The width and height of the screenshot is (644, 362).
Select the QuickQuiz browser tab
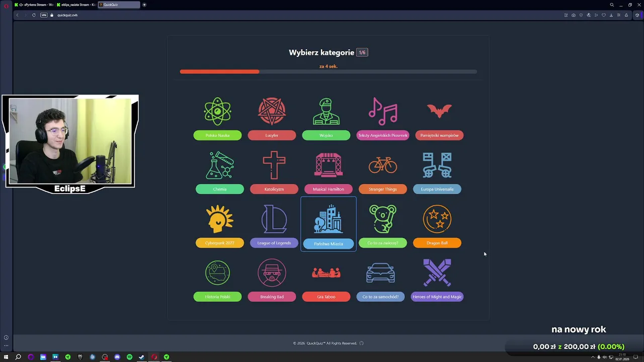(x=119, y=5)
